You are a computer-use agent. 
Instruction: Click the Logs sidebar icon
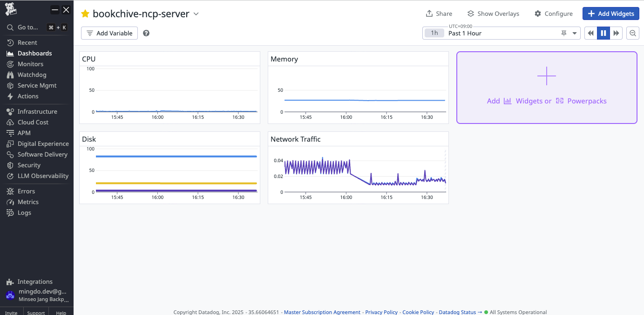(10, 212)
